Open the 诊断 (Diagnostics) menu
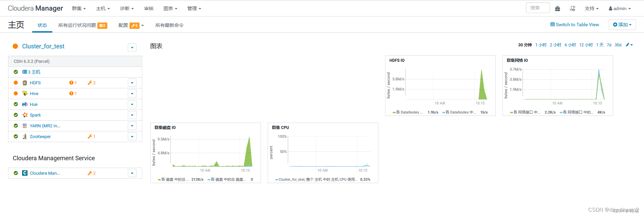 pyautogui.click(x=127, y=8)
